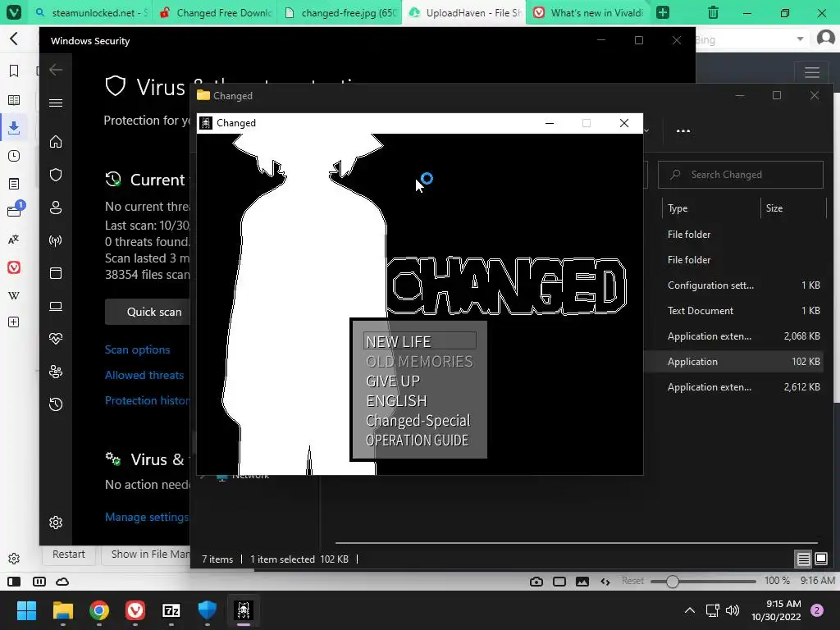The image size is (840, 630).
Task: Click Windows Security back arrow
Action: 56,69
